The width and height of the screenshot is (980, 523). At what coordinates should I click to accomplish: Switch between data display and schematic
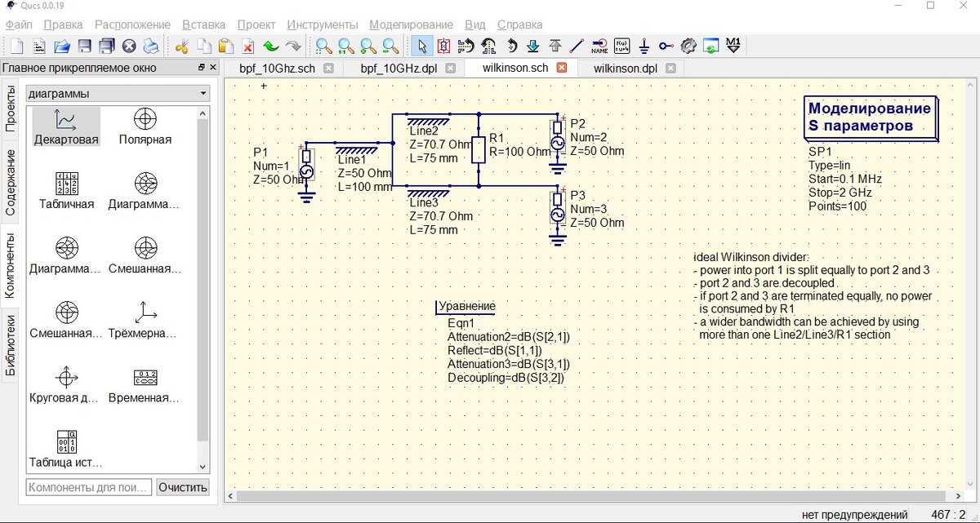[x=711, y=46]
